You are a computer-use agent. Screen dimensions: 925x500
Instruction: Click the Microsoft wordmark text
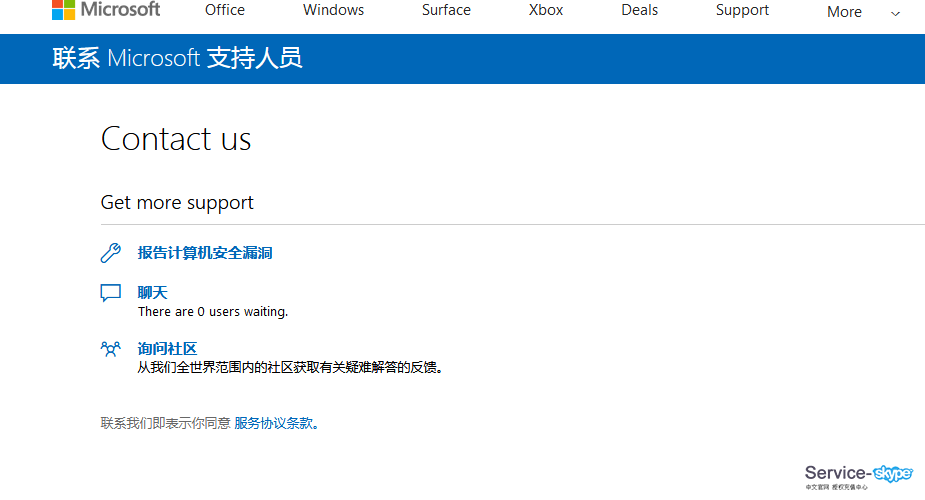tap(120, 9)
